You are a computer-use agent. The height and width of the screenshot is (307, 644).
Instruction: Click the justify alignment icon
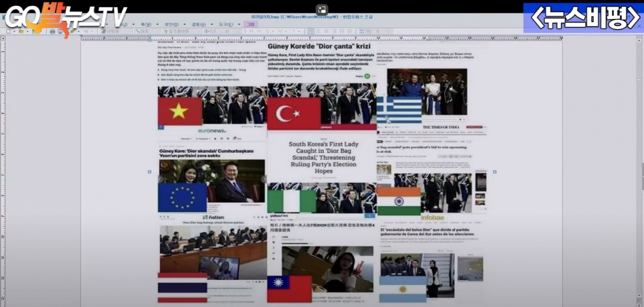[x=311, y=31]
